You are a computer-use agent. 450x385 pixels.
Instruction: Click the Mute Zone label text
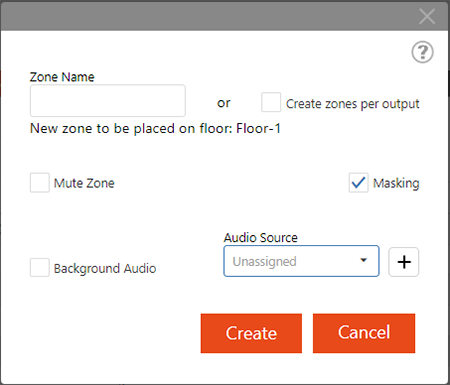point(84,183)
